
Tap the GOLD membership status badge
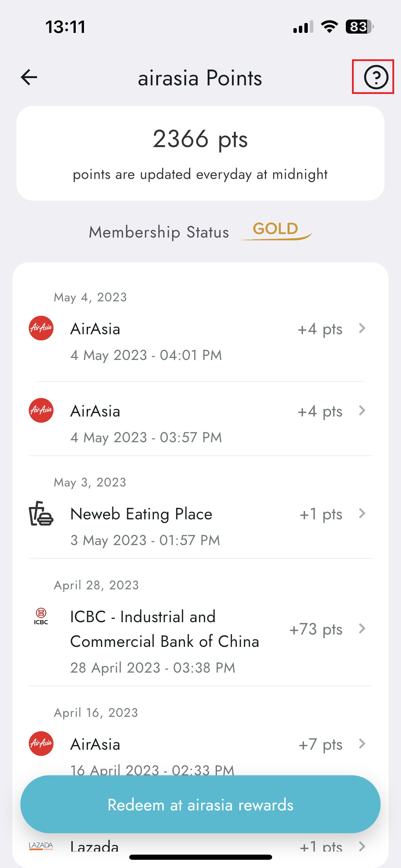coord(276,230)
